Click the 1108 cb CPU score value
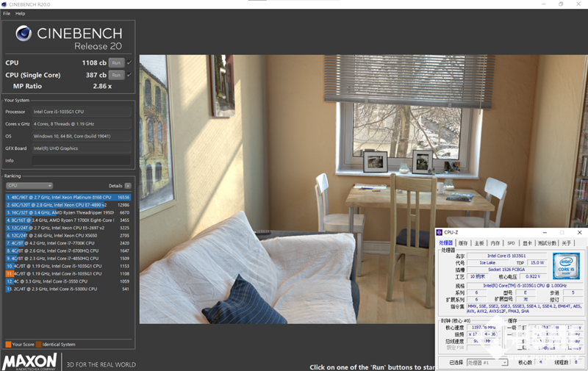This screenshot has height=371, width=588. click(x=94, y=62)
